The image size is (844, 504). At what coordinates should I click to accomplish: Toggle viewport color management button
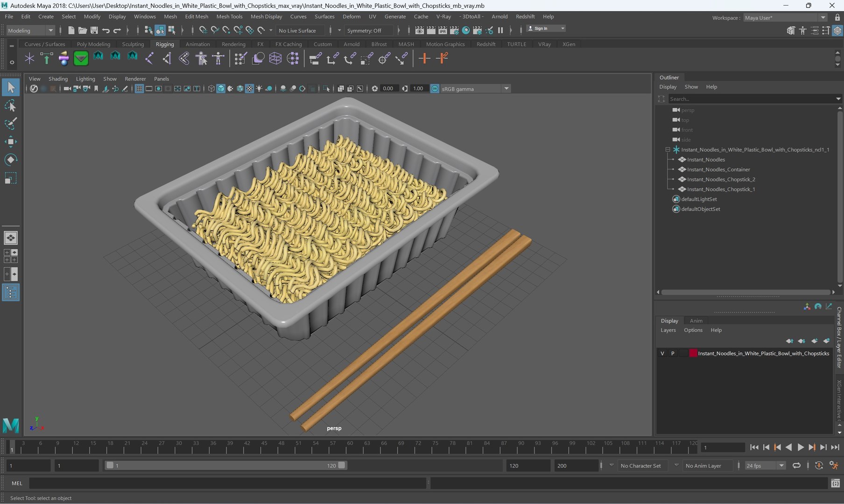(435, 89)
